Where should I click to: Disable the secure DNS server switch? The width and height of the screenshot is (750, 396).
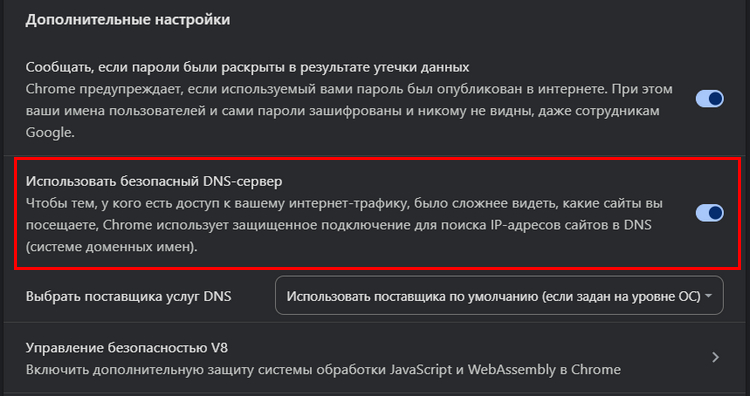pyautogui.click(x=709, y=213)
